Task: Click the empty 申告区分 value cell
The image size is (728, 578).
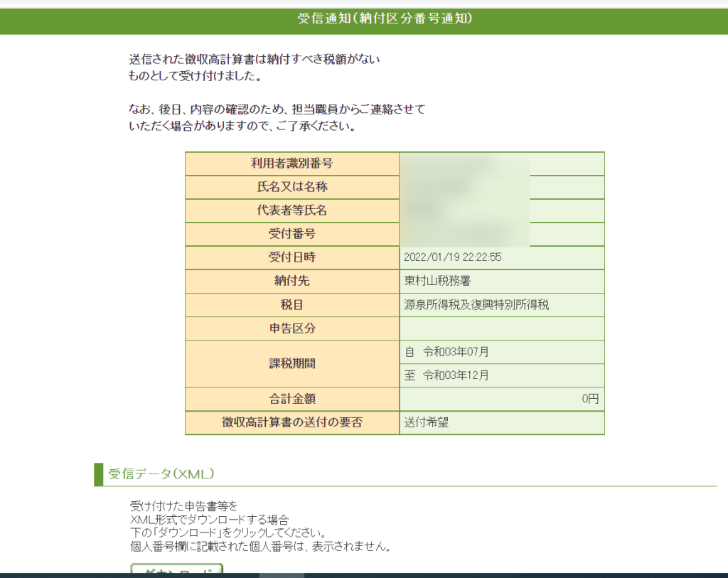Action: pyautogui.click(x=501, y=328)
